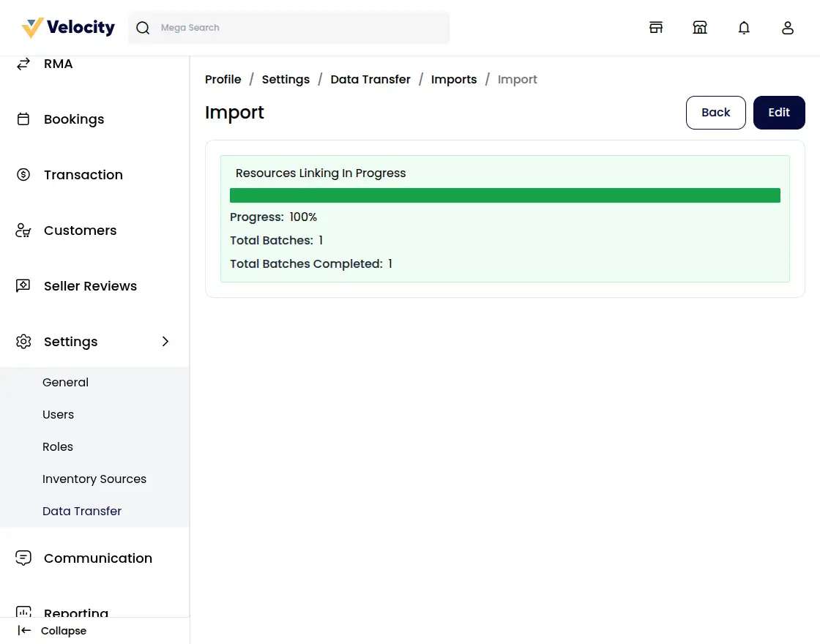Click the Bookings calendar icon
Screen dimensions: 820x644
tap(23, 119)
